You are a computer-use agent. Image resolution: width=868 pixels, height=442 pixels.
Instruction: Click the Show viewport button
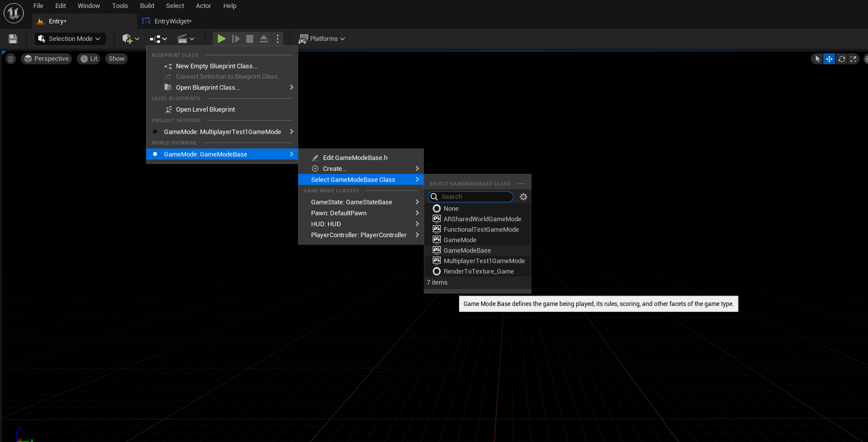point(116,59)
